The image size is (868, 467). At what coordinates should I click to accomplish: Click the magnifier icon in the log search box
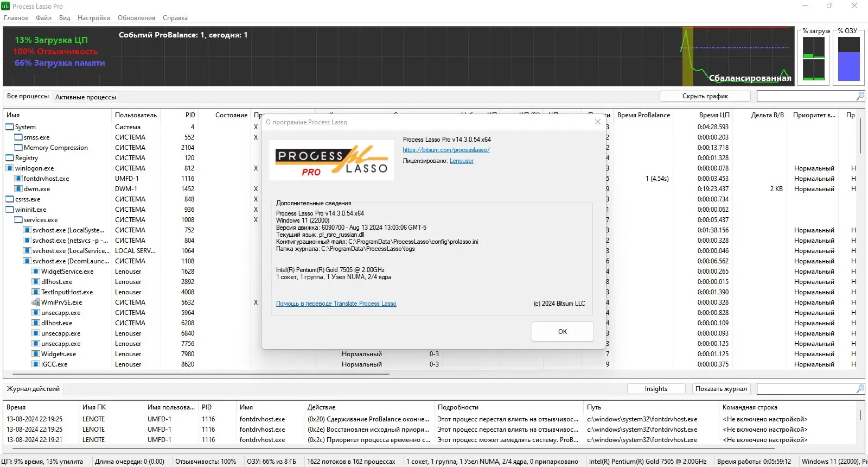(860, 389)
